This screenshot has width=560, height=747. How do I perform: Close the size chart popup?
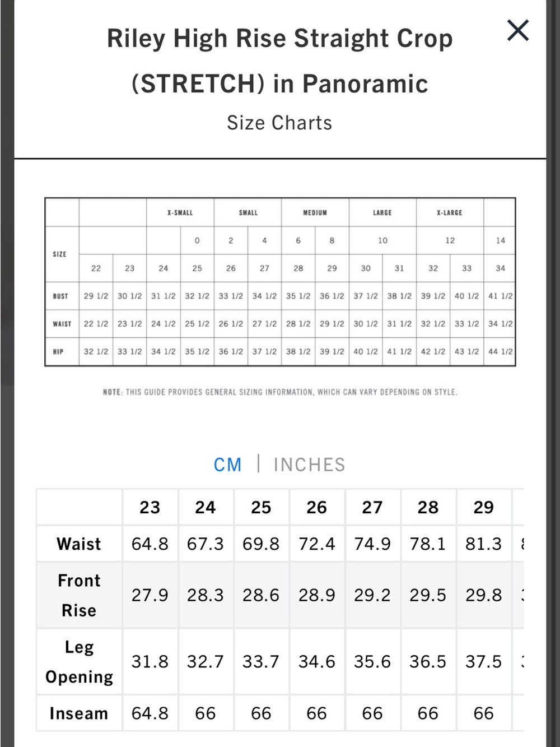tap(517, 30)
